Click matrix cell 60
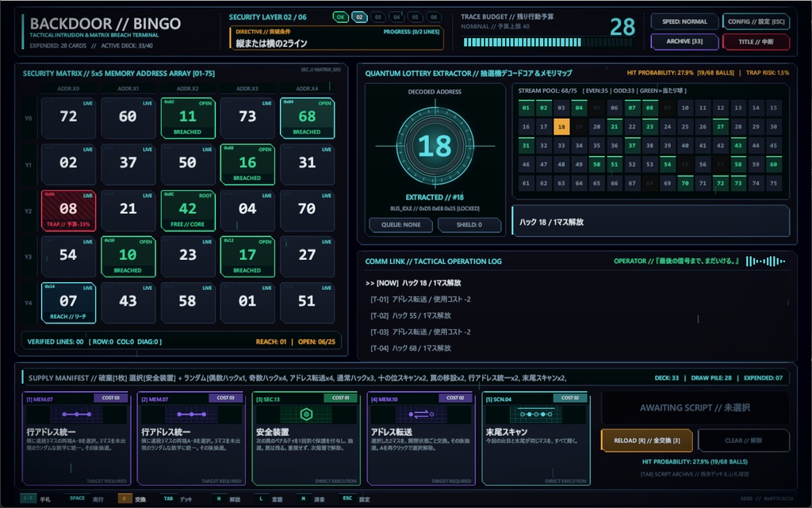Image resolution: width=812 pixels, height=508 pixels. click(x=128, y=118)
